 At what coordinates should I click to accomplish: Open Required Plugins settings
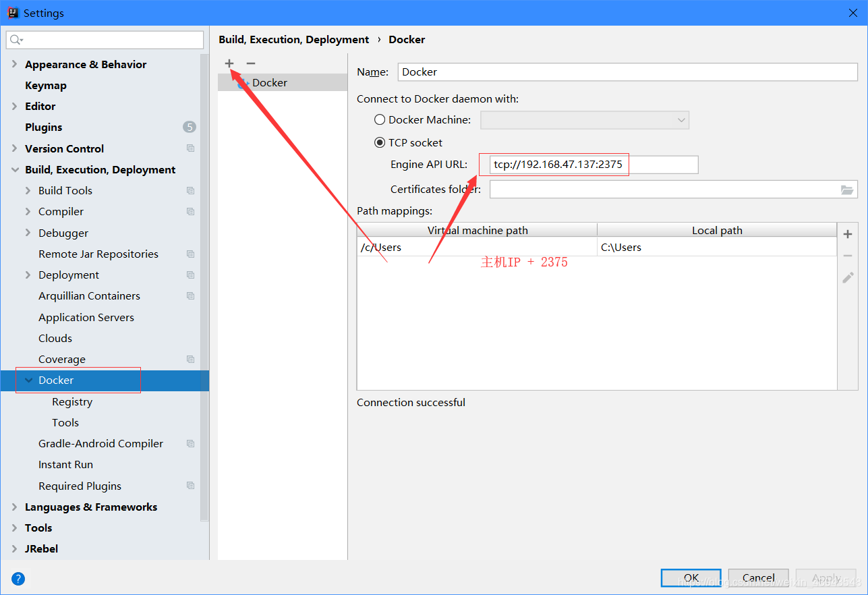80,486
